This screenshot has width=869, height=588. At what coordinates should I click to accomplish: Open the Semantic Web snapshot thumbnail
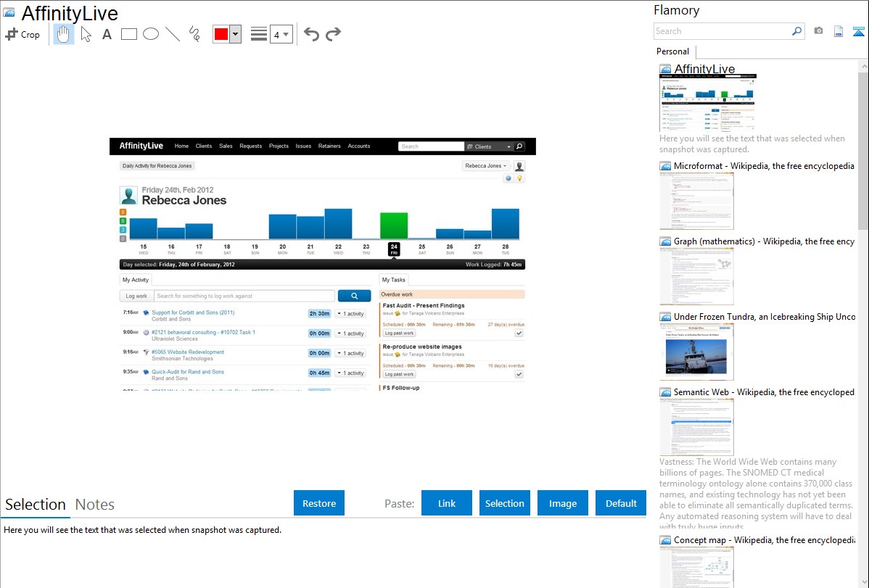pyautogui.click(x=696, y=427)
